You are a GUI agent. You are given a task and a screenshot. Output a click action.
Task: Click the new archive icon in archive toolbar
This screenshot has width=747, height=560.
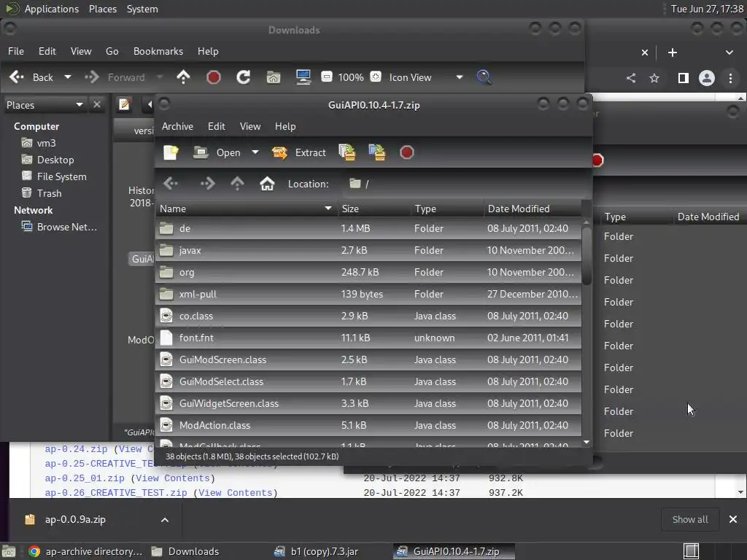(x=171, y=152)
